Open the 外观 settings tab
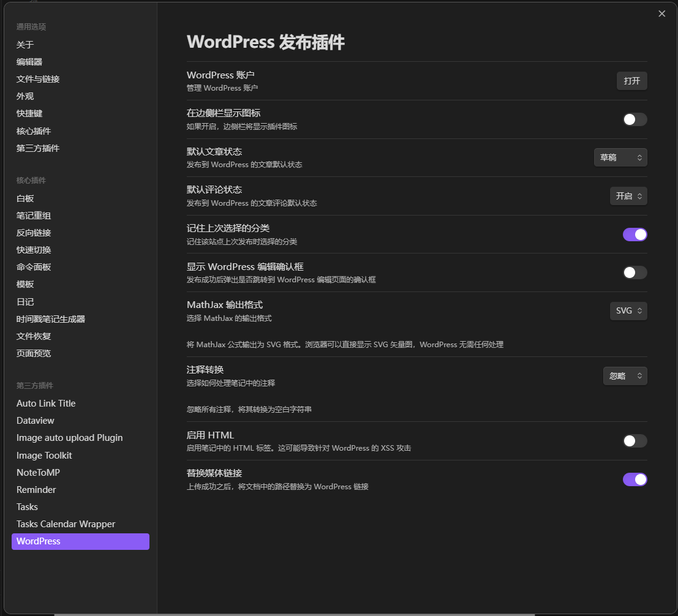The height and width of the screenshot is (616, 678). tap(80, 96)
